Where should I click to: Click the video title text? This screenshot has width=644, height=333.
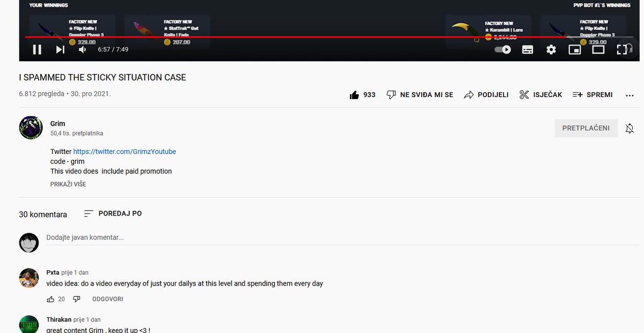tap(103, 77)
